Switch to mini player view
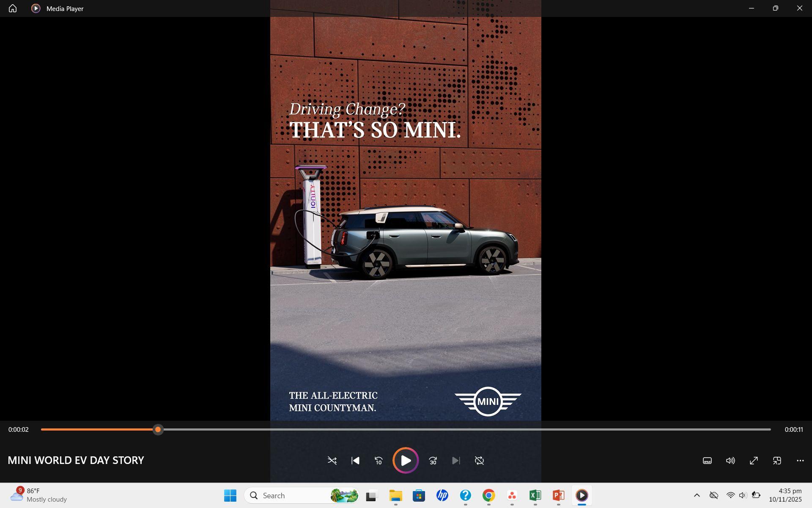 point(777,461)
